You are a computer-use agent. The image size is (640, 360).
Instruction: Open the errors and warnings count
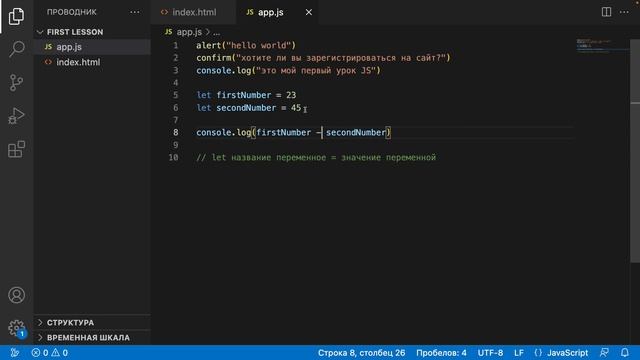tap(50, 353)
